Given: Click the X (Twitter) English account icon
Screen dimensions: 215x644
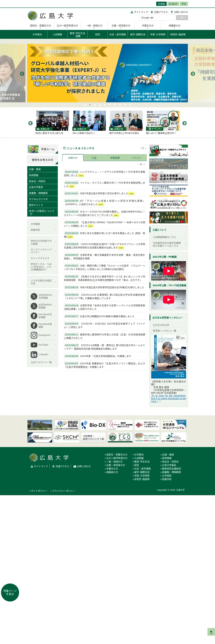Looking at the screenshot, I should coord(34,306).
